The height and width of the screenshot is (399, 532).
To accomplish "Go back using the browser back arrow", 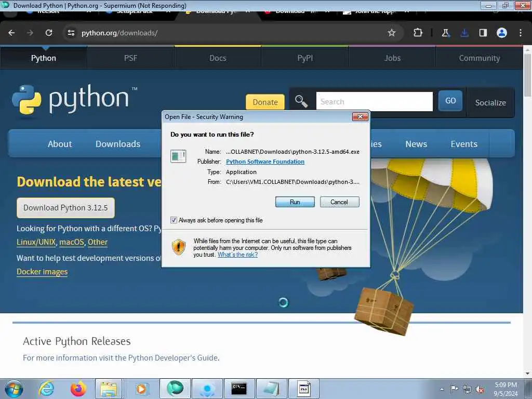I will [11, 33].
